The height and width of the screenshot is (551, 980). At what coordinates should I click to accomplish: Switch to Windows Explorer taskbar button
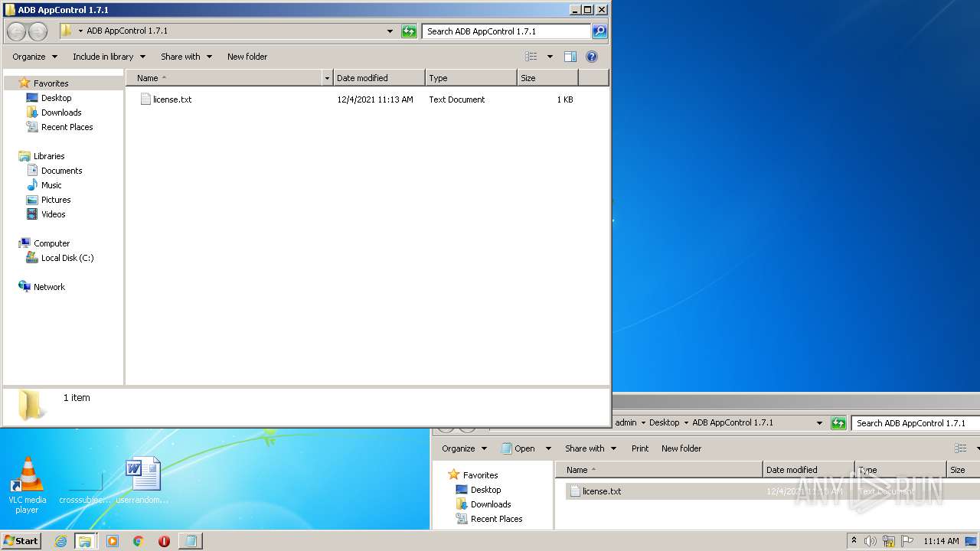pos(85,541)
